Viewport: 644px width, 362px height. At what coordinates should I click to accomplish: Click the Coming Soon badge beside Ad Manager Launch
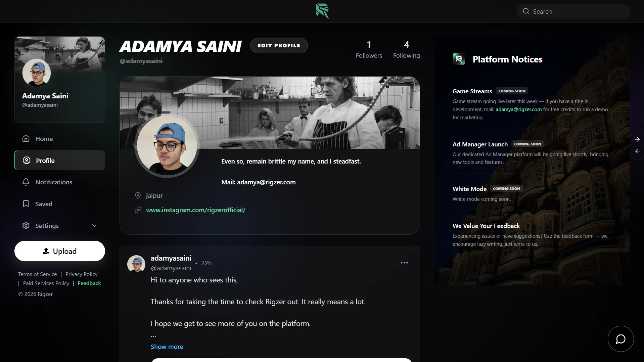(x=527, y=144)
